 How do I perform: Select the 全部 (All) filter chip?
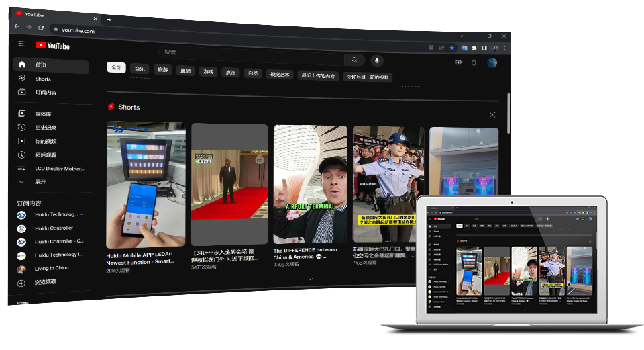pos(116,68)
